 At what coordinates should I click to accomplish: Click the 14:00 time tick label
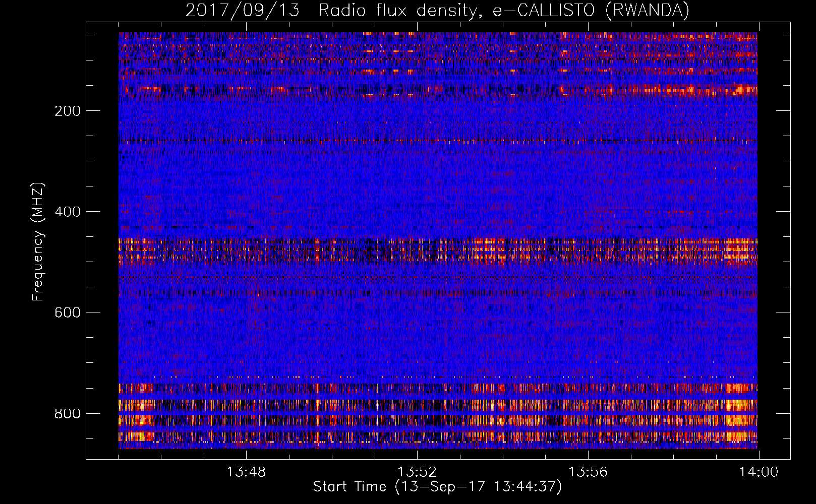759,472
